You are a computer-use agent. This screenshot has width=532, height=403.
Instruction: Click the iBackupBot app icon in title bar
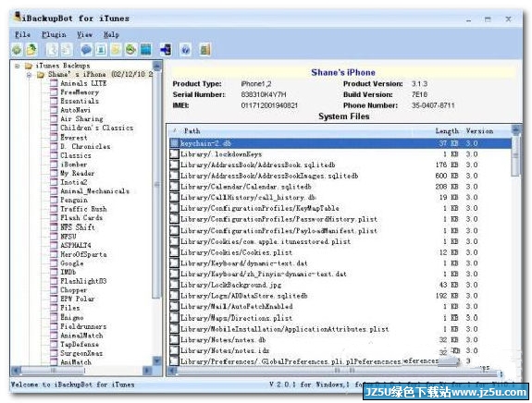click(x=18, y=17)
